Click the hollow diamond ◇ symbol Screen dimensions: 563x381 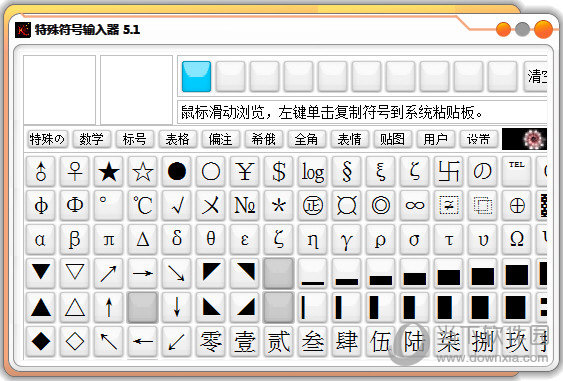click(75, 341)
